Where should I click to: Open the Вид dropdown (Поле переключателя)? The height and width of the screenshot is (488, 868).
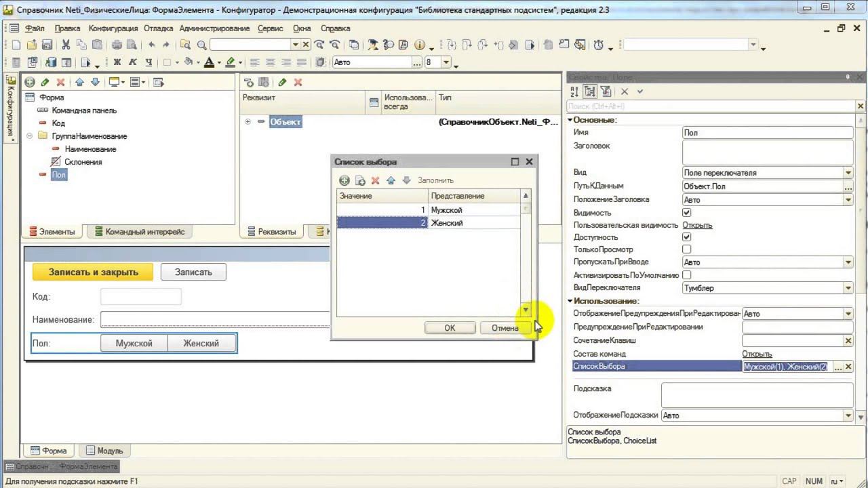point(848,173)
